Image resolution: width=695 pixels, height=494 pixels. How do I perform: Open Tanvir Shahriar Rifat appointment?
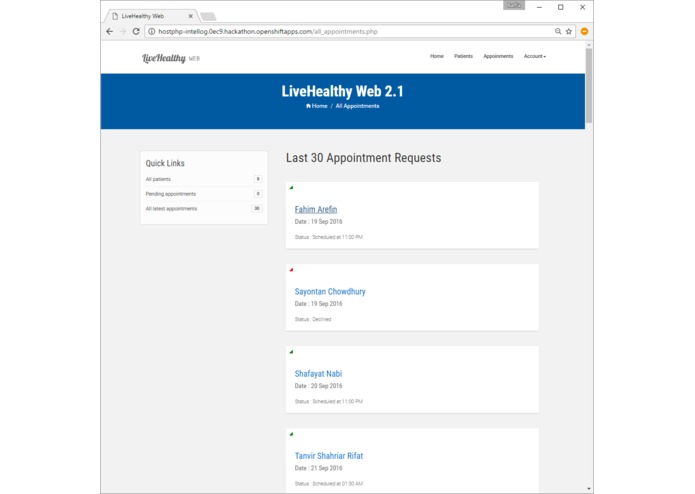tap(329, 455)
